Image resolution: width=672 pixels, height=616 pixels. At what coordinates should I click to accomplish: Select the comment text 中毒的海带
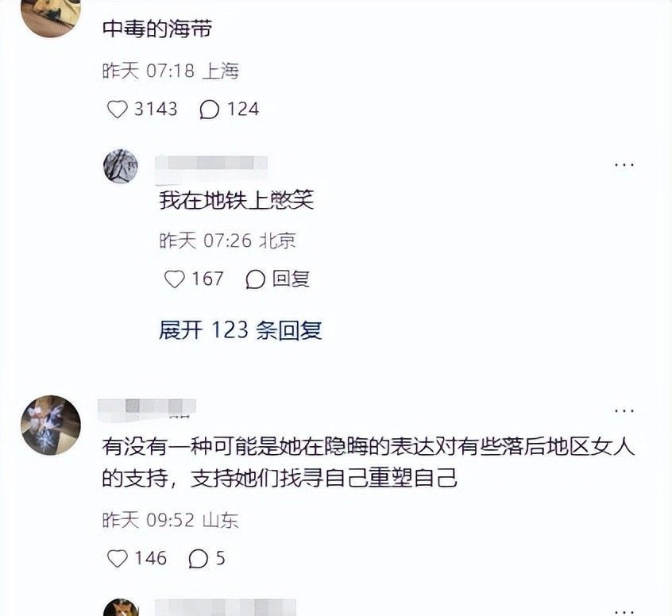coord(157,29)
